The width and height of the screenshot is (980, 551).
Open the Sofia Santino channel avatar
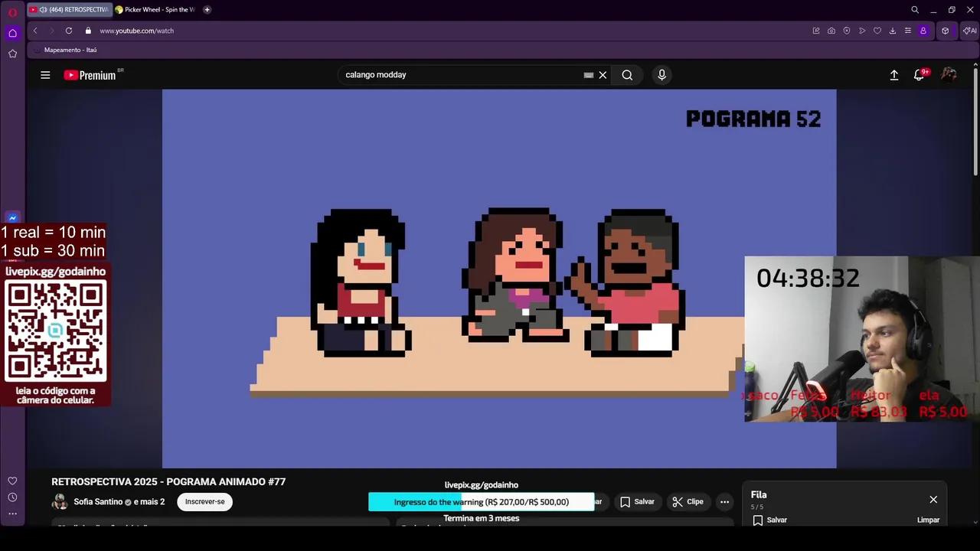60,502
